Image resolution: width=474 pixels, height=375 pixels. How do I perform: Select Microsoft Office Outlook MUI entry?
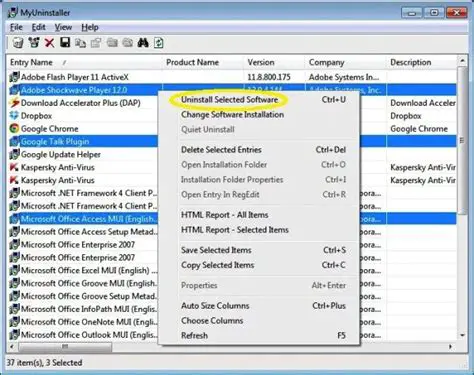point(89,335)
